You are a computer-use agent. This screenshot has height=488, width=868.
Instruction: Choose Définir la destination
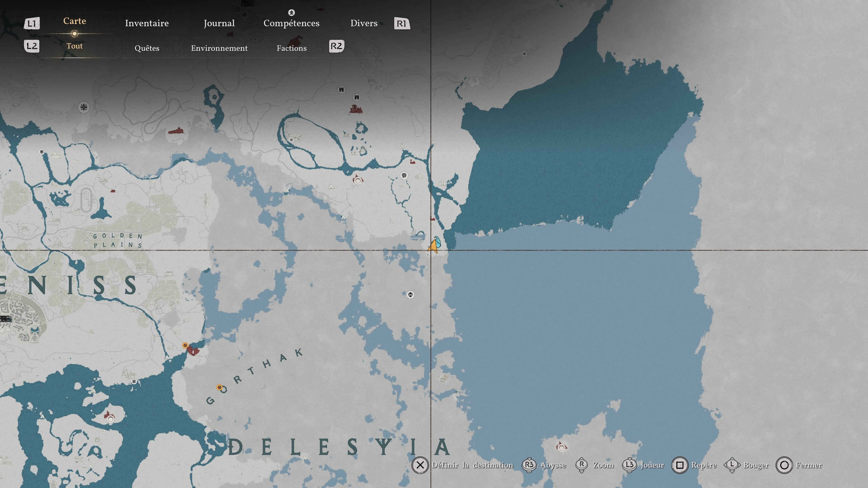click(x=462, y=465)
